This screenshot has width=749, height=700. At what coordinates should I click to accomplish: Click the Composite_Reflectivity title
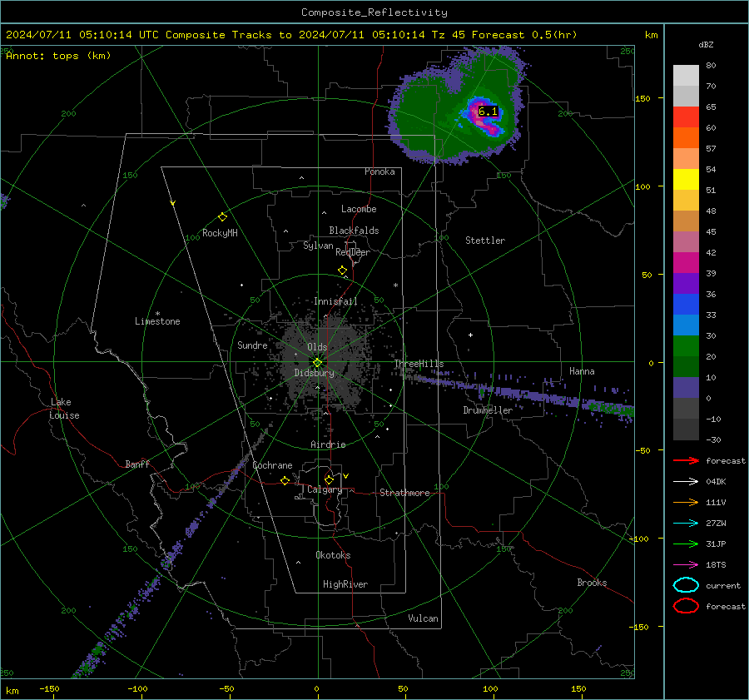pyautogui.click(x=374, y=12)
